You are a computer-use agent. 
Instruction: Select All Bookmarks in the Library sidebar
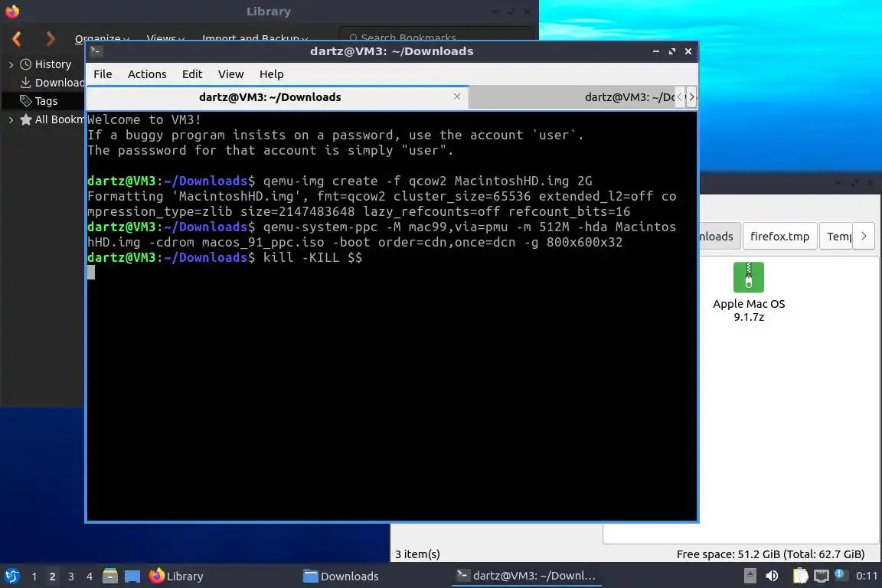(x=52, y=119)
